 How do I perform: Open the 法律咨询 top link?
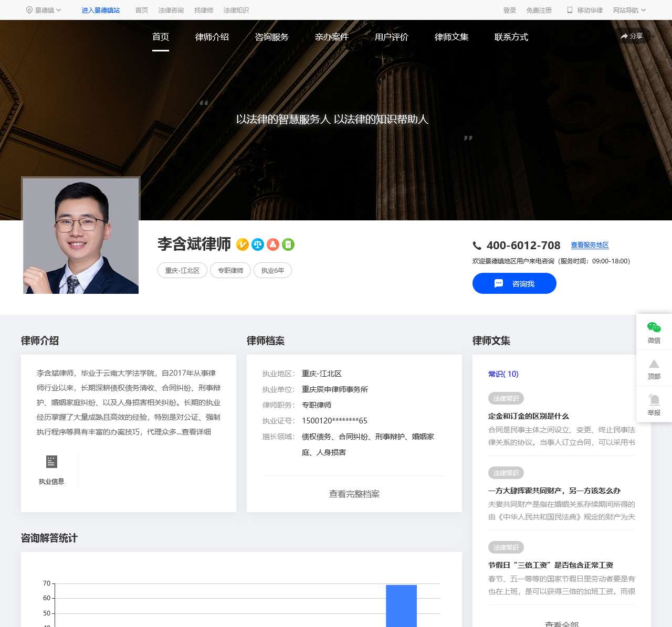coord(171,10)
